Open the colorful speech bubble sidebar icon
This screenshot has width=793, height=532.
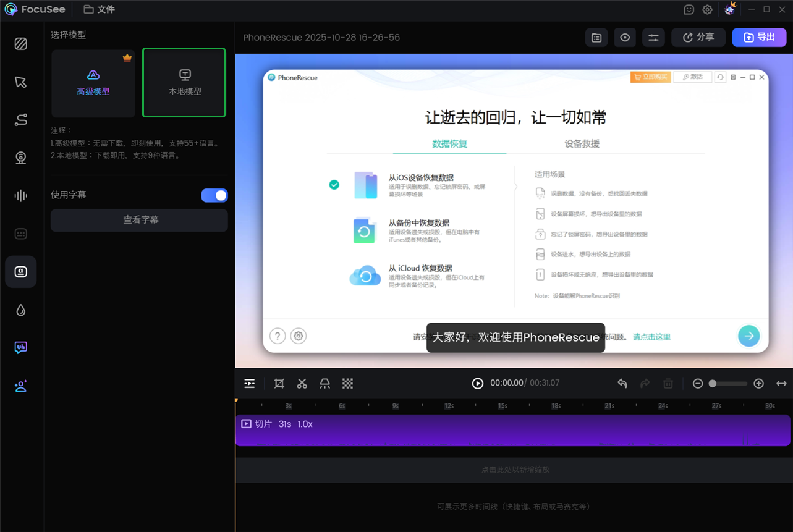[x=21, y=348]
